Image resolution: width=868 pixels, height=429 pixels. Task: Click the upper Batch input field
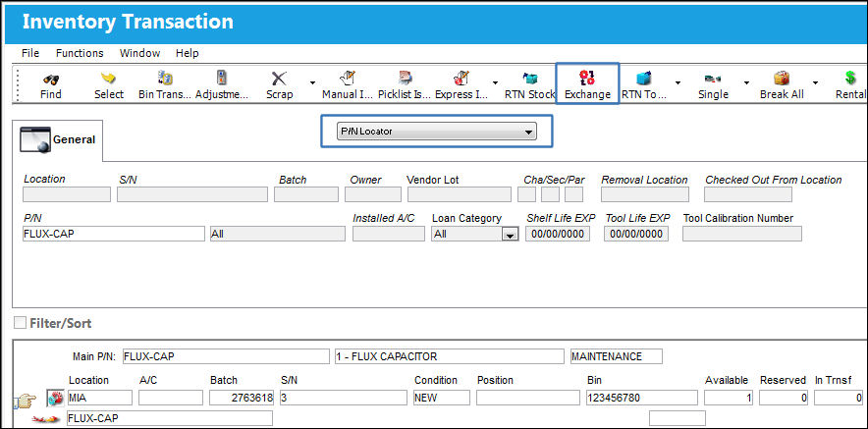(x=306, y=194)
